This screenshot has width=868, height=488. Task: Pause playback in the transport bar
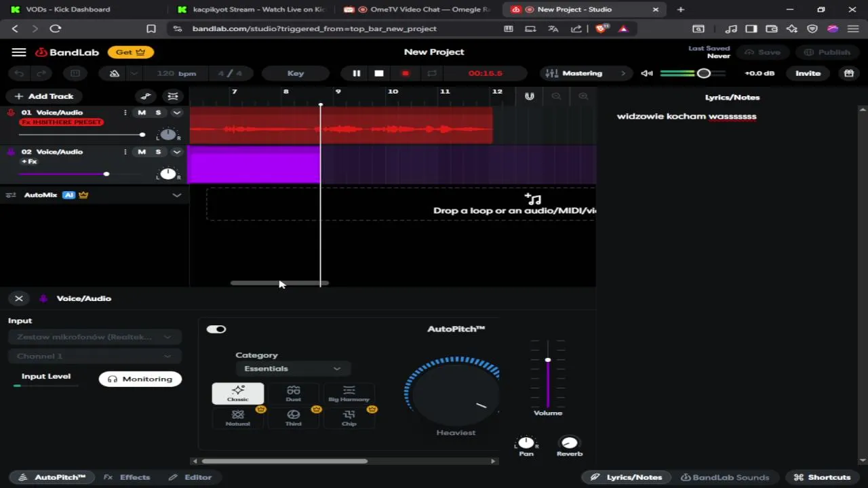click(x=356, y=73)
